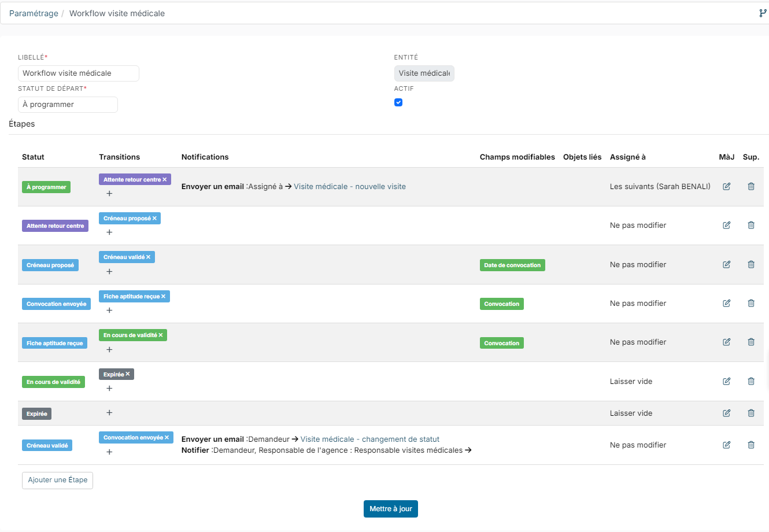Edit the À programmer step

pyautogui.click(x=727, y=186)
